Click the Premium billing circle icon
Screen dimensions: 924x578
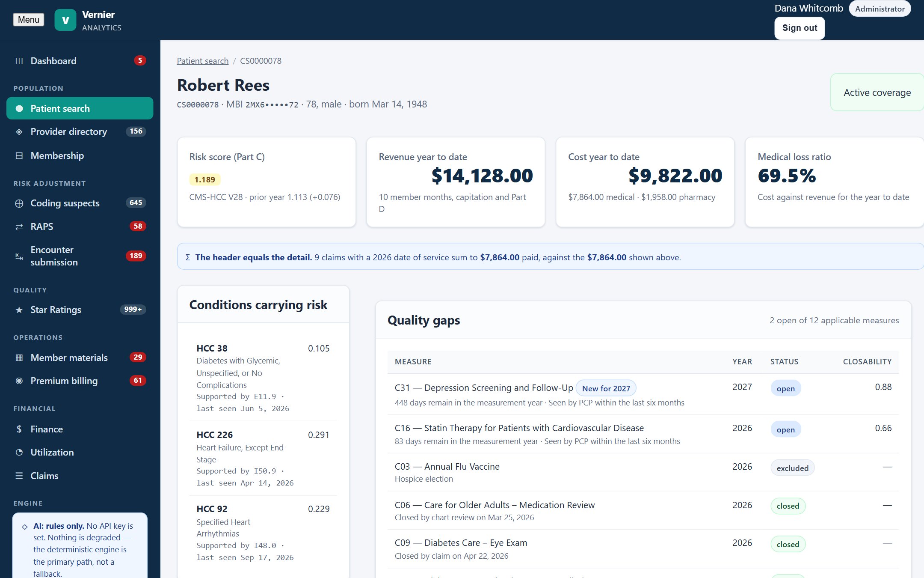[x=19, y=381]
